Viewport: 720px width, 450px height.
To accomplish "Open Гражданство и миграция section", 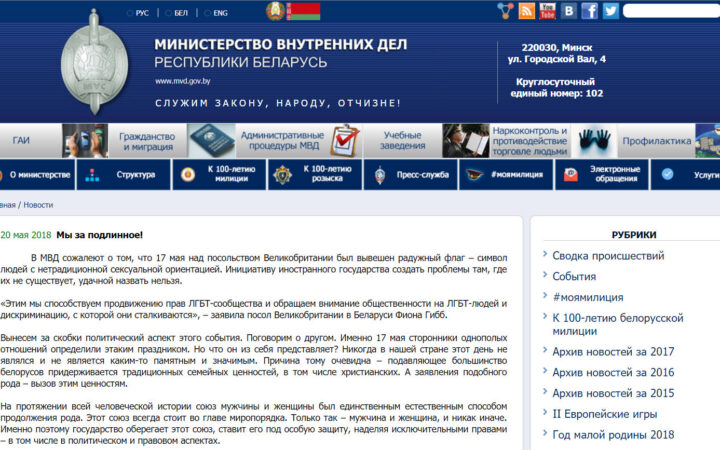I will (147, 141).
